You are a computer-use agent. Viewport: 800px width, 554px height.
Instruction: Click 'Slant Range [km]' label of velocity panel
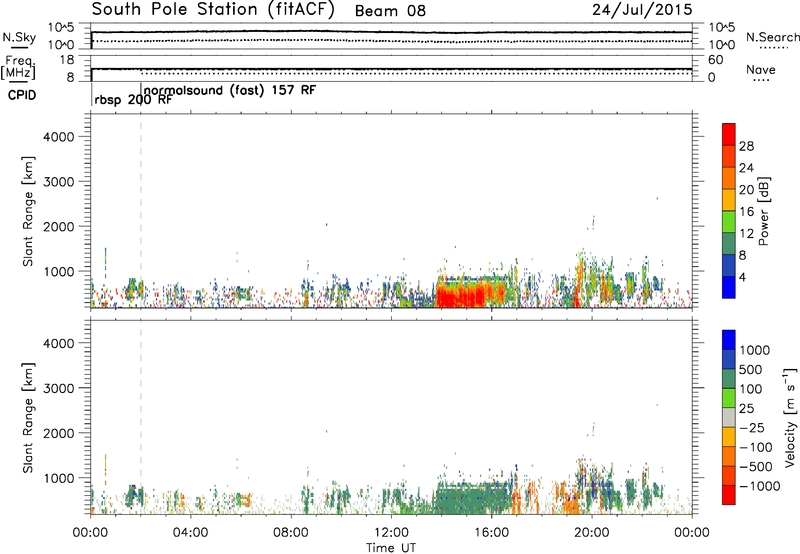(x=28, y=418)
